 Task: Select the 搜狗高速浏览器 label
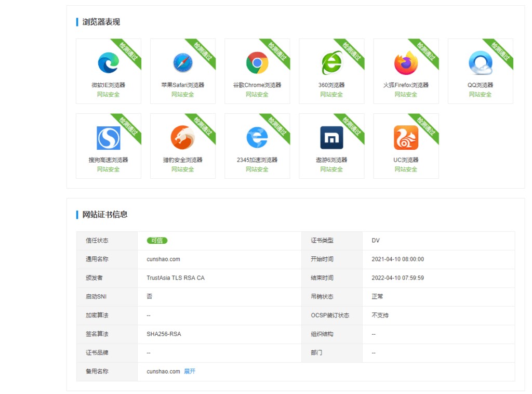coord(108,160)
